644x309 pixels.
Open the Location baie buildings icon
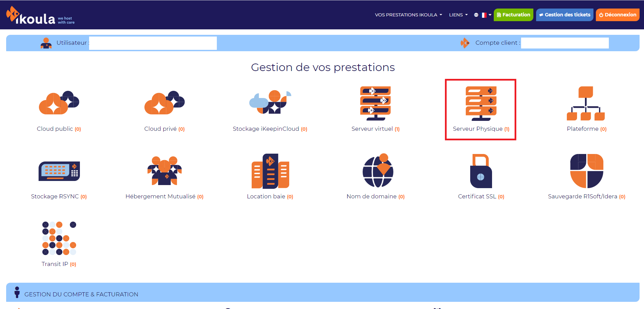(270, 171)
